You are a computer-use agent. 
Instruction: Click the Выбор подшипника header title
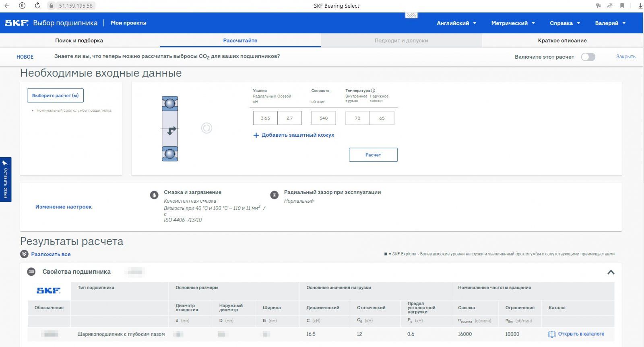click(x=65, y=23)
